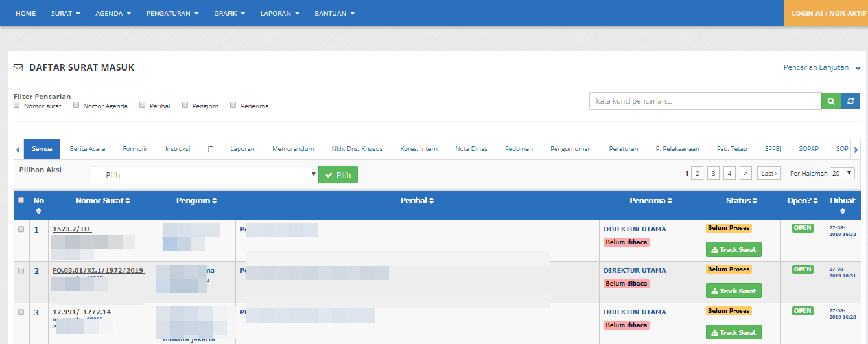Open the Surat menu in the navbar
The width and height of the screenshot is (868, 344).
pyautogui.click(x=65, y=13)
